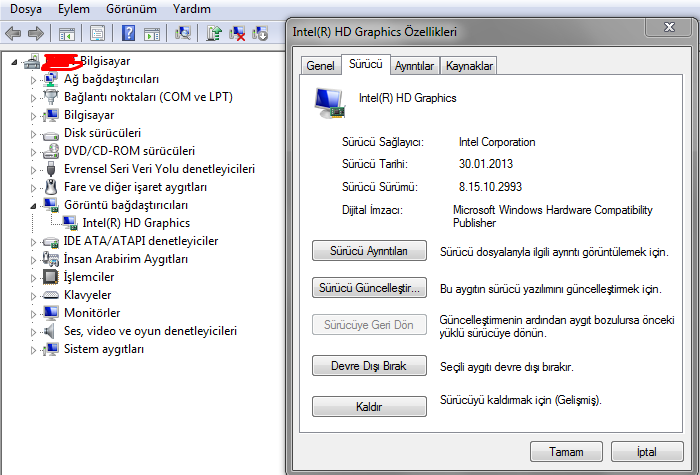
Task: Click the Klavyeler keyboard icon
Action: coord(50,295)
